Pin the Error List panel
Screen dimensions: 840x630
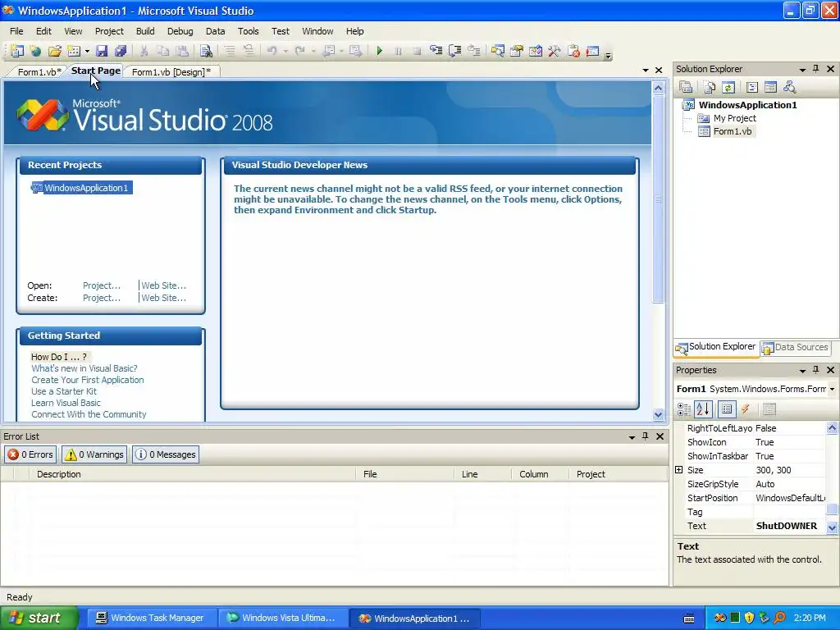tap(645, 436)
